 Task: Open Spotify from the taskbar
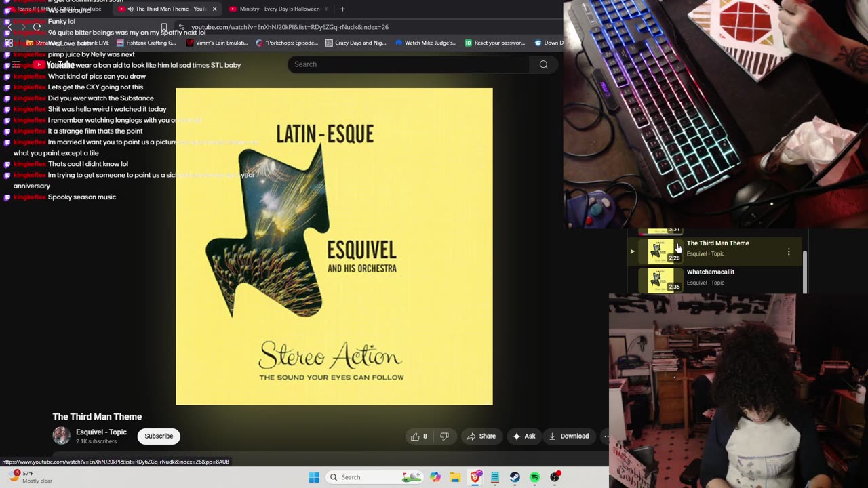point(535,477)
